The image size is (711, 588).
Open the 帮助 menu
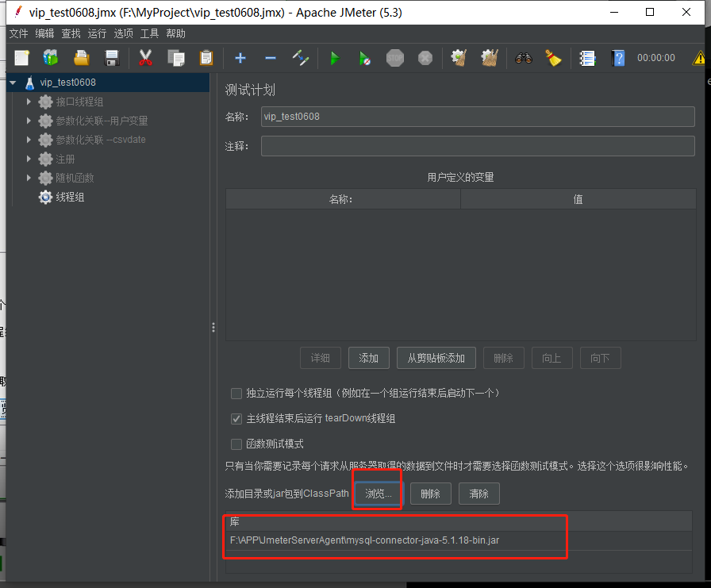(175, 33)
